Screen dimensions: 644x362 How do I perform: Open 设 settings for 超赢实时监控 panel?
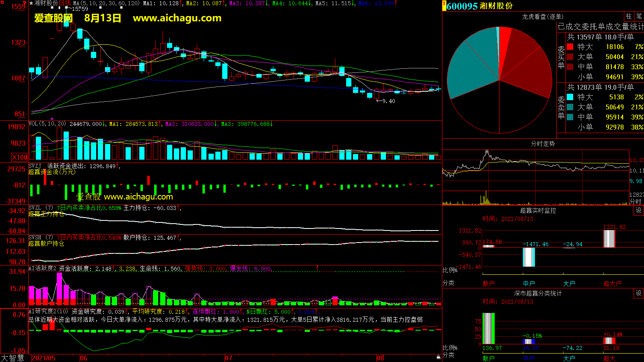(639, 210)
